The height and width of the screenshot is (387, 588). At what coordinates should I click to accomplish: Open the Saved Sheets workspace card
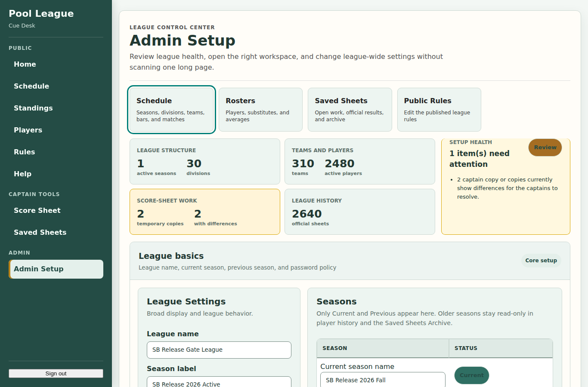point(350,110)
